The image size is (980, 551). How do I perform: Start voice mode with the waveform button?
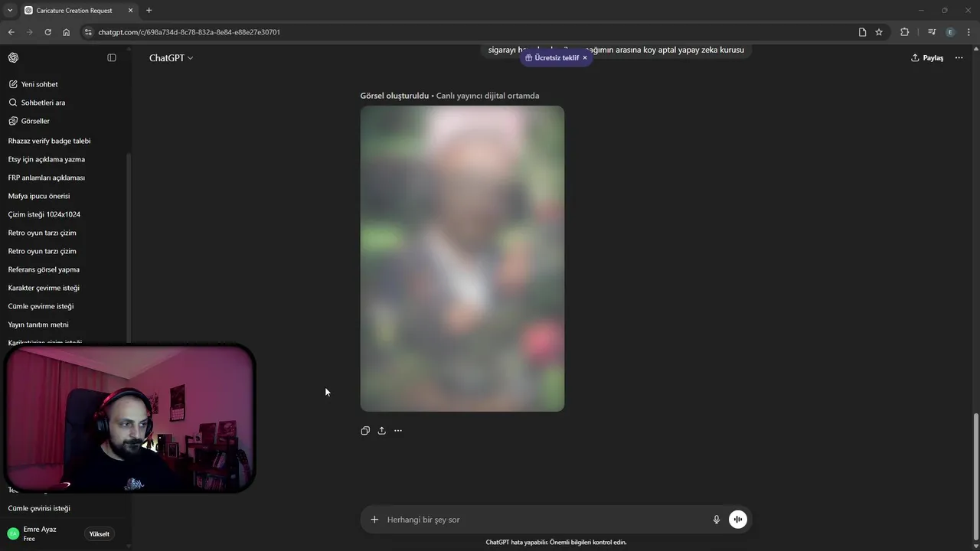click(738, 520)
